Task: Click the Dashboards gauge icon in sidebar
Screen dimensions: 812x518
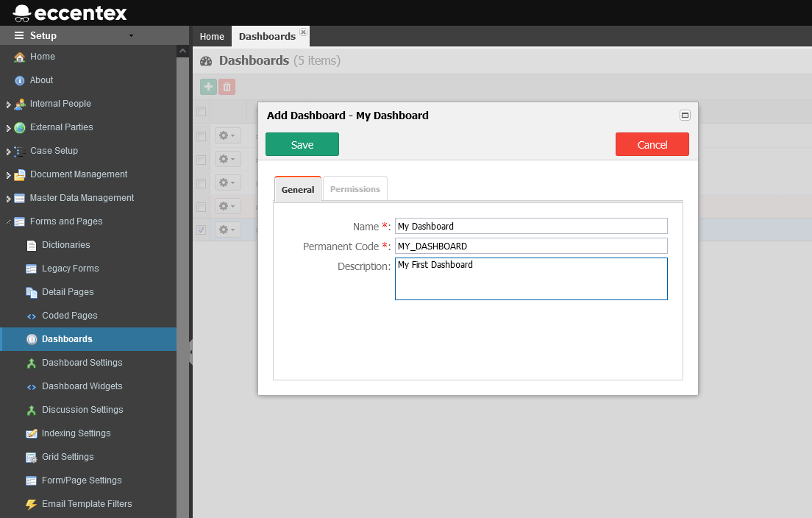Action: 32,339
